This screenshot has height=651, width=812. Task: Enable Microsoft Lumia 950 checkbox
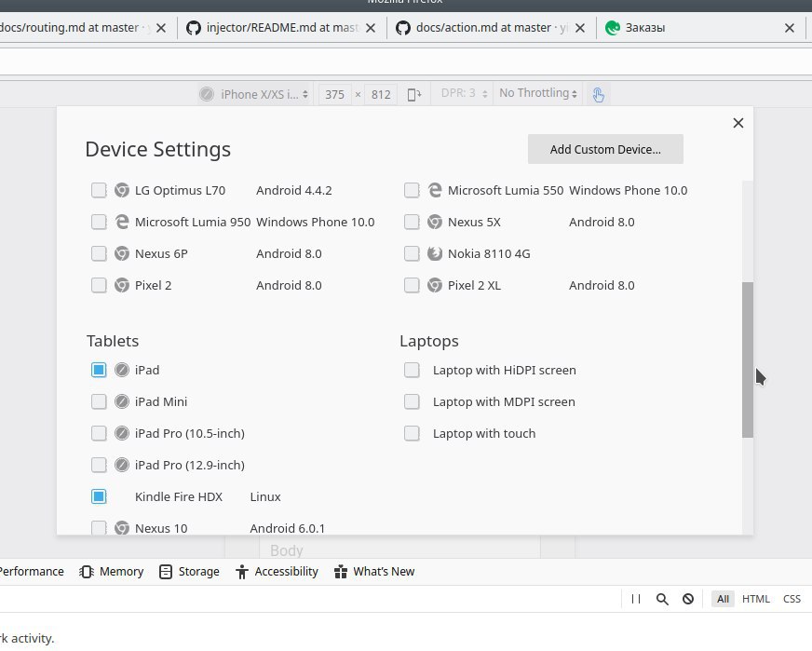(99, 222)
